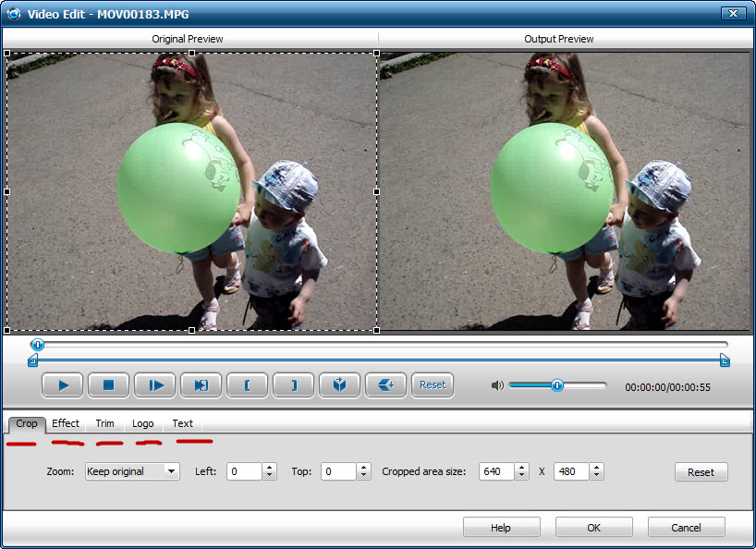The image size is (756, 549).
Task: Switch to the Effect tab
Action: click(65, 423)
